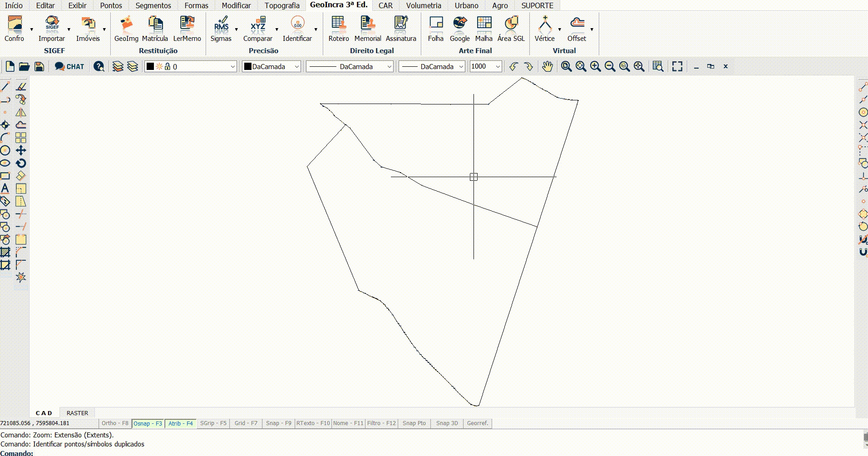Open the Memorial descritivo tool
Image resolution: width=868 pixels, height=456 pixels.
367,29
